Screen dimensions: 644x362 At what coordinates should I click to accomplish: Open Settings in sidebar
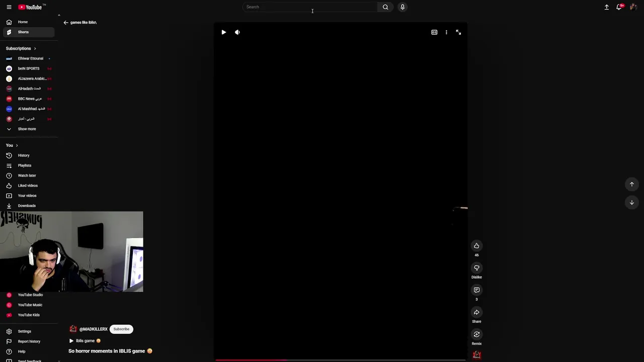pyautogui.click(x=28, y=331)
